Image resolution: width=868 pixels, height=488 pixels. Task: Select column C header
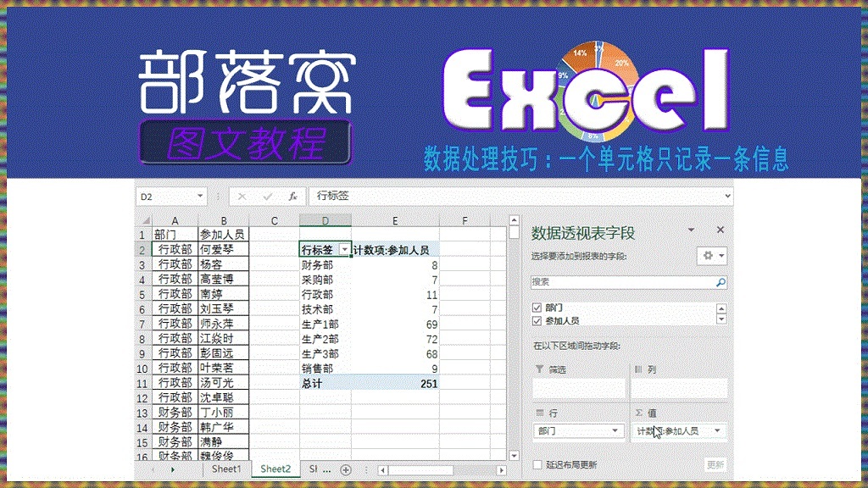coord(275,221)
